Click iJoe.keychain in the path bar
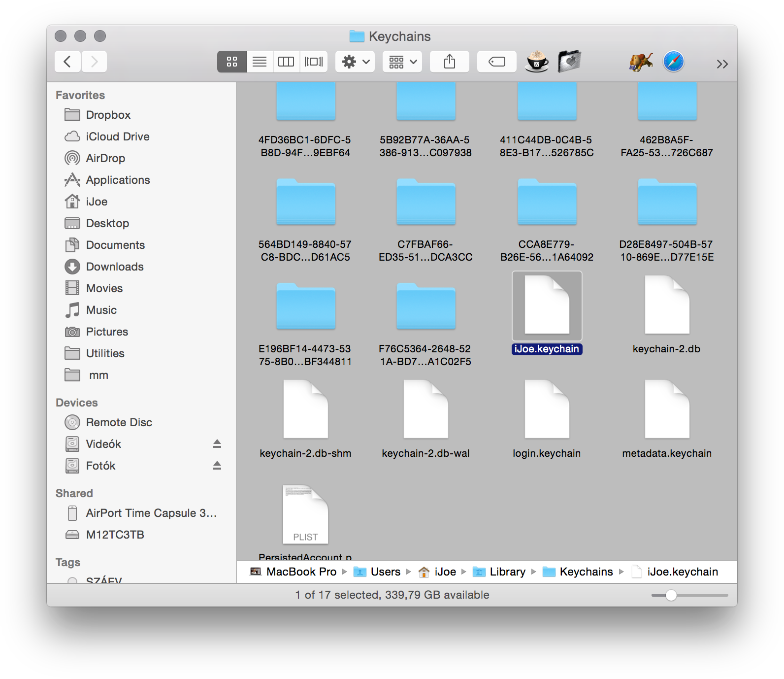 [675, 572]
